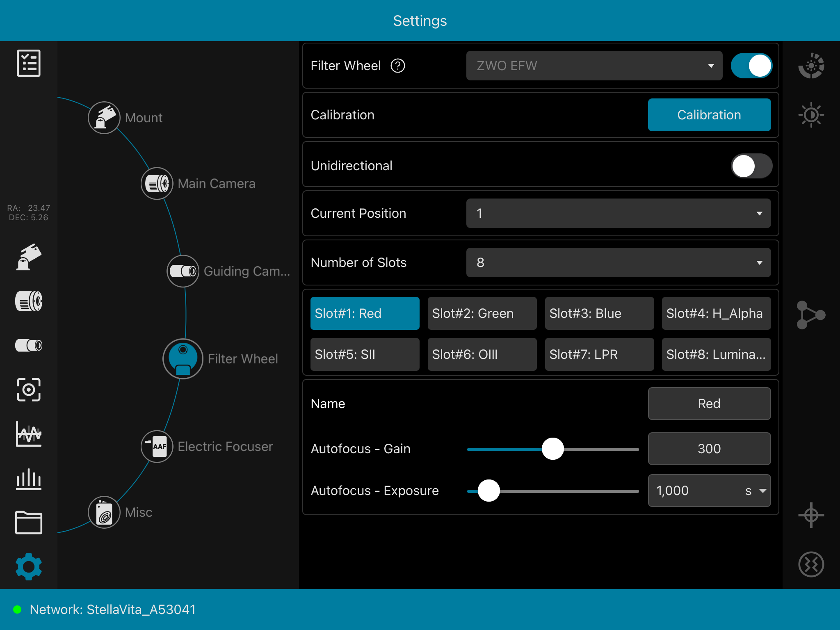Click the Mount label in device arc
The image size is (840, 630).
pos(144,118)
